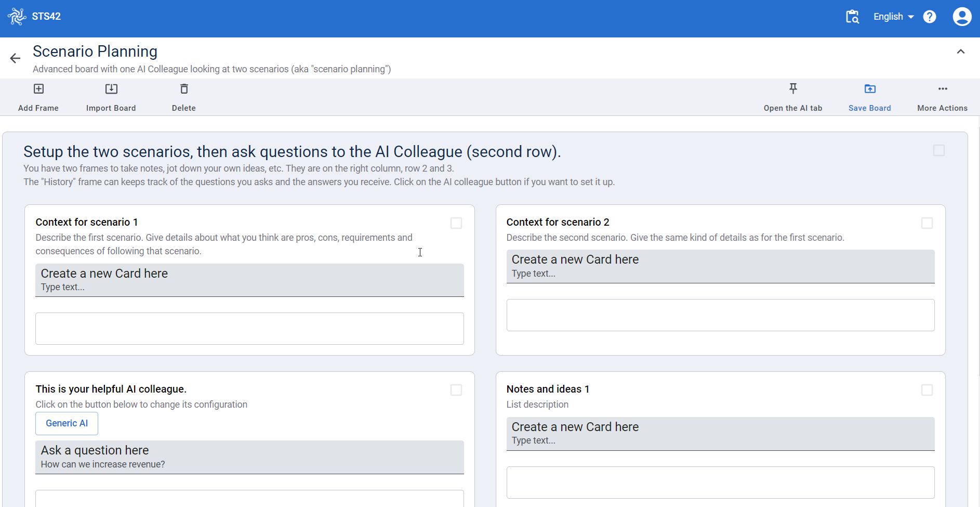Click the empty card under scenario 1

pyautogui.click(x=249, y=329)
